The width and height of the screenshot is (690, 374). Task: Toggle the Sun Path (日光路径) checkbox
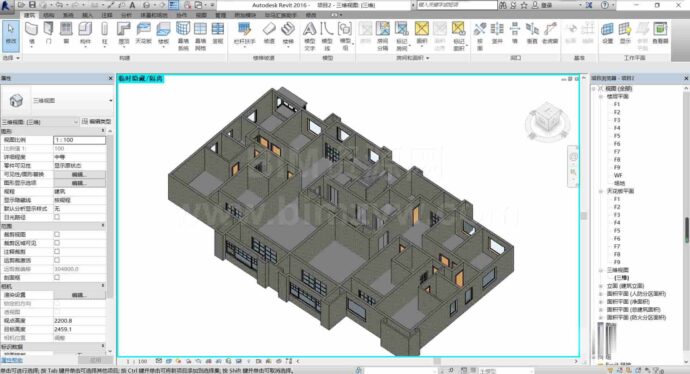coord(57,217)
